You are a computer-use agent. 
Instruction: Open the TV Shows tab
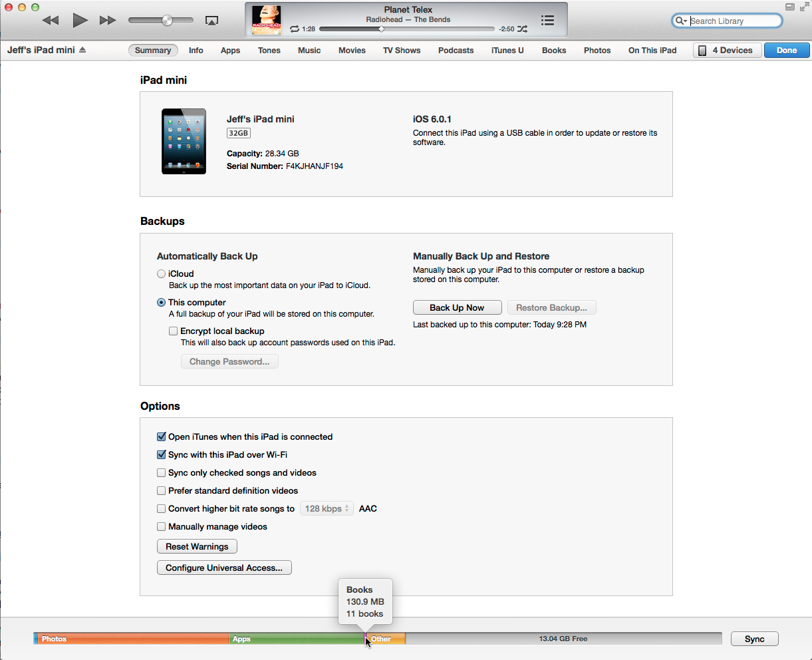(402, 51)
